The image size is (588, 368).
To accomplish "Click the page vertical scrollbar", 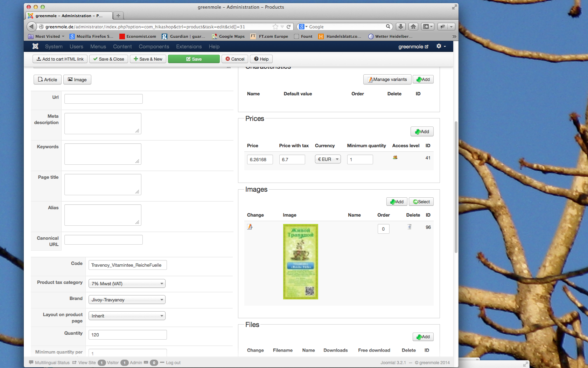I will point(456,187).
